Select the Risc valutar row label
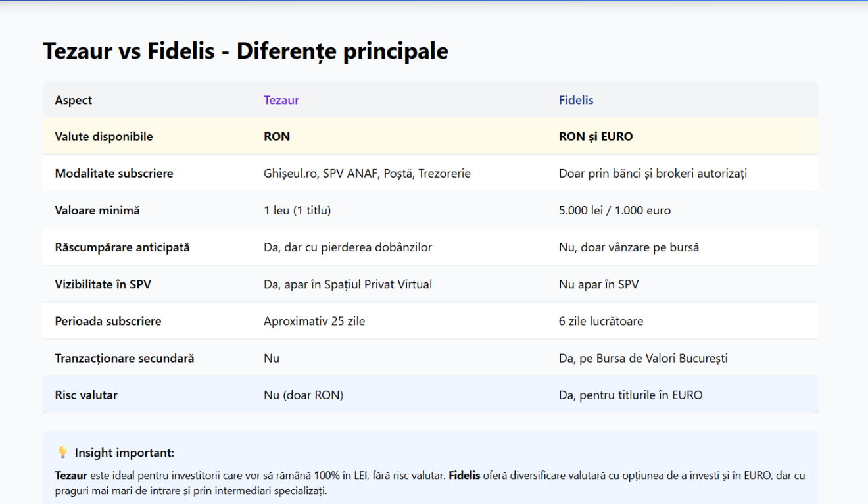This screenshot has width=868, height=504. [x=86, y=395]
